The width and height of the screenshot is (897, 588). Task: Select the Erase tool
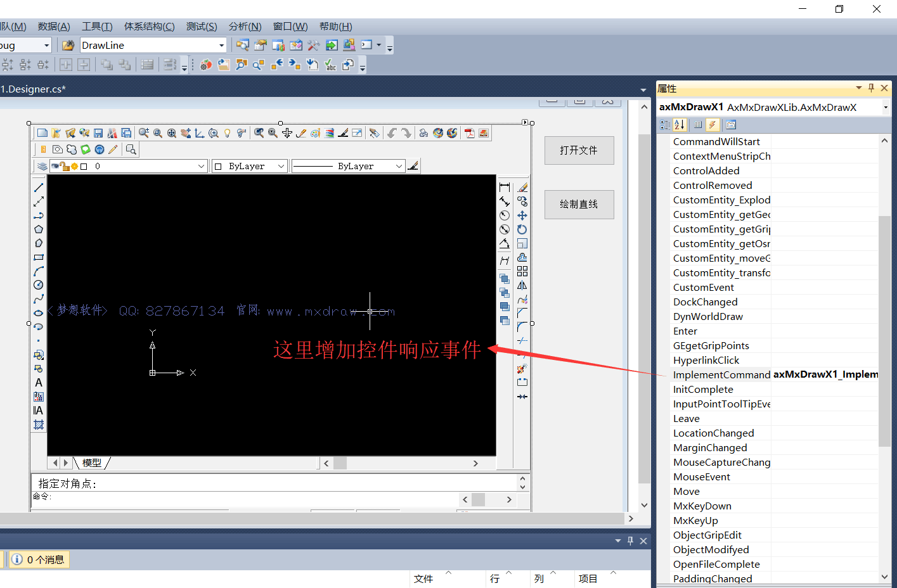pos(522,188)
